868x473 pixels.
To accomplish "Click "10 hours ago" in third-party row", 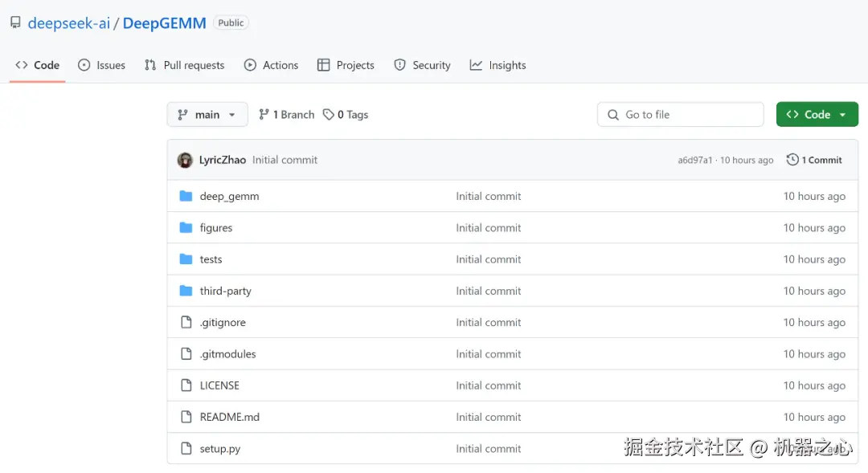I will 814,291.
